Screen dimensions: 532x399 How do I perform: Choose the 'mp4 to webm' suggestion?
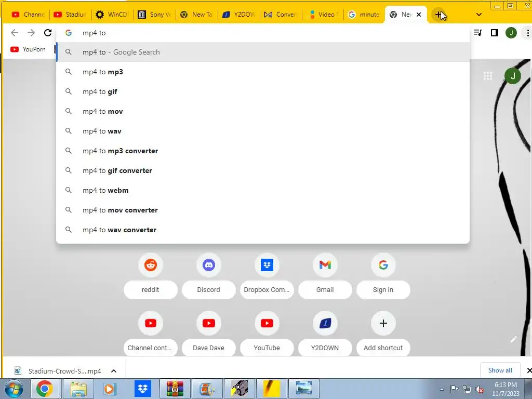click(263, 190)
